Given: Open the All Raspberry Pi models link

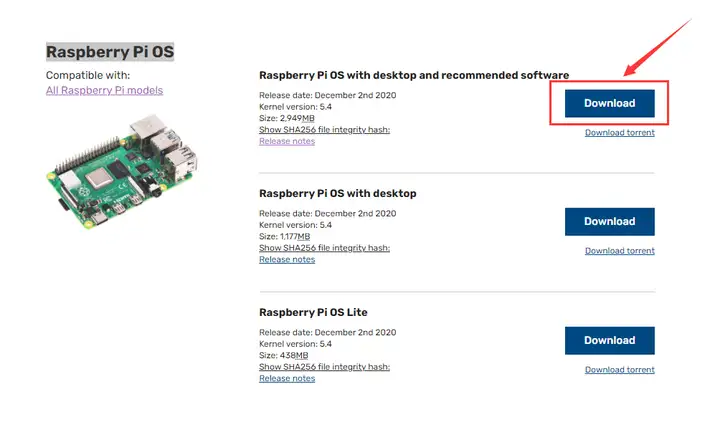Looking at the screenshot, I should 104,90.
